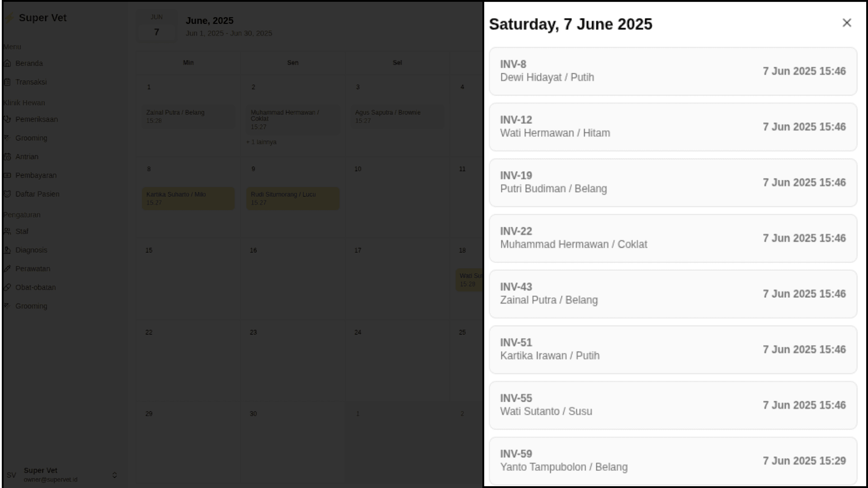This screenshot has width=868, height=488.
Task: Open Beranda from the sidebar icon
Action: pyautogui.click(x=7, y=63)
